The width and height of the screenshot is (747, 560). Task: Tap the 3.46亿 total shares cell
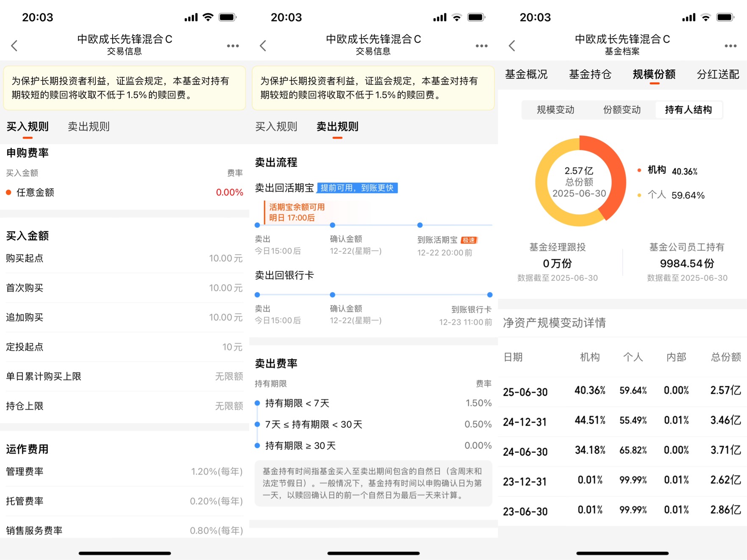(x=725, y=420)
